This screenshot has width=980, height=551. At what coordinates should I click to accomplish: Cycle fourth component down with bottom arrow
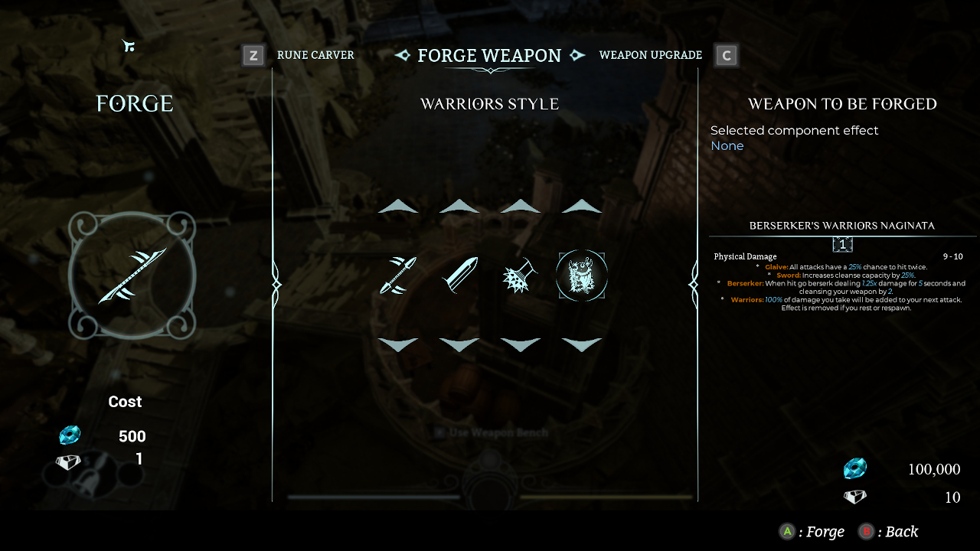click(x=582, y=345)
